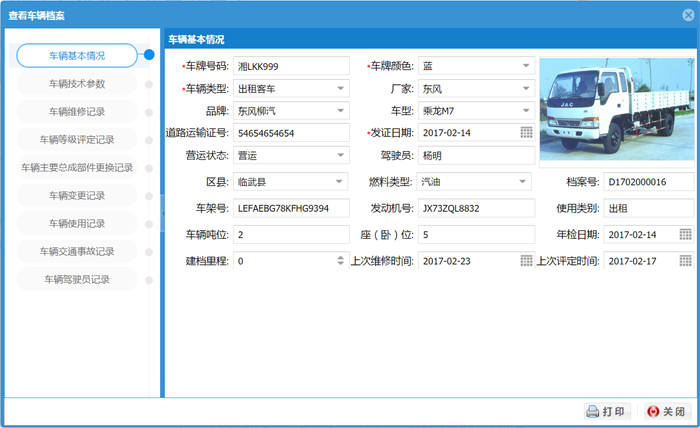Expand the 车型 dropdown showing 乘龙M7
This screenshot has height=428, width=700.
(526, 111)
